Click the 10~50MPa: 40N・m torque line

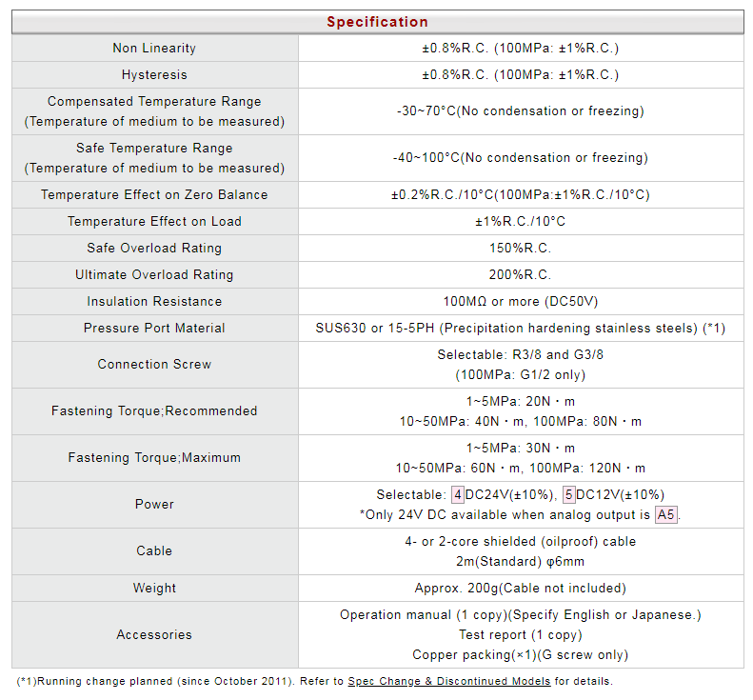point(521,421)
